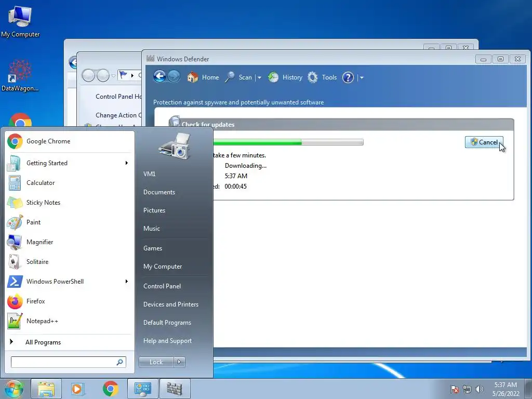Click the Scan magnifier icon
The width and height of the screenshot is (532, 399).
pyautogui.click(x=230, y=77)
